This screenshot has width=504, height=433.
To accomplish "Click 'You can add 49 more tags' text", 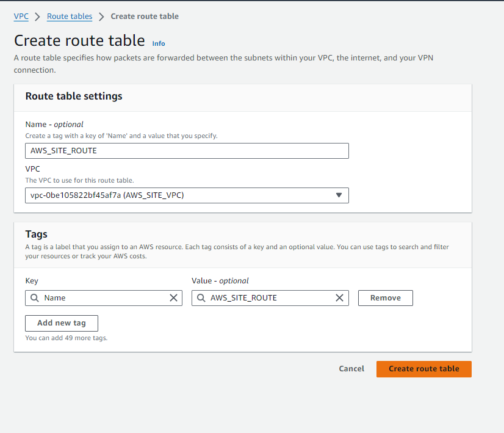I will point(67,338).
